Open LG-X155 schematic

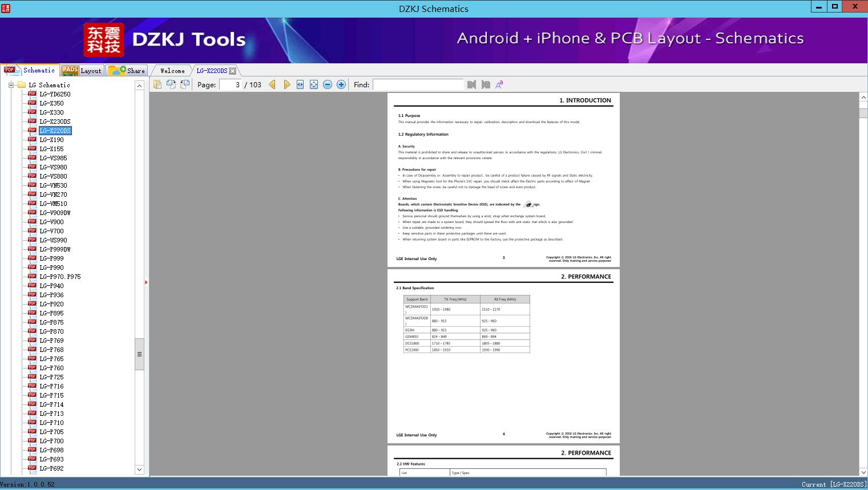tap(51, 149)
